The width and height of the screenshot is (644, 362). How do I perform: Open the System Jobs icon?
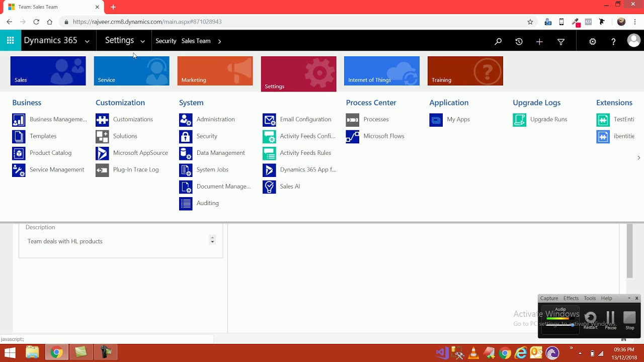186,170
